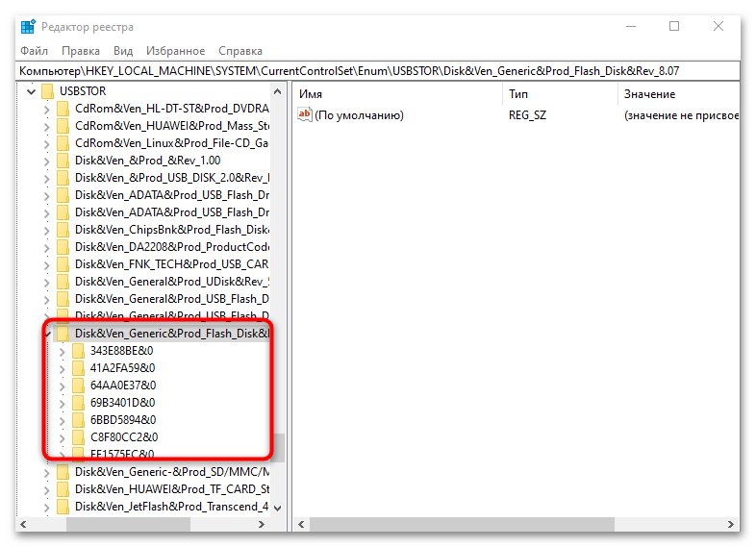756x547 pixels.
Task: Expand Disk&Ven_HUAWEI&Prod_TF_CARD_St node chevron
Action: (47, 490)
